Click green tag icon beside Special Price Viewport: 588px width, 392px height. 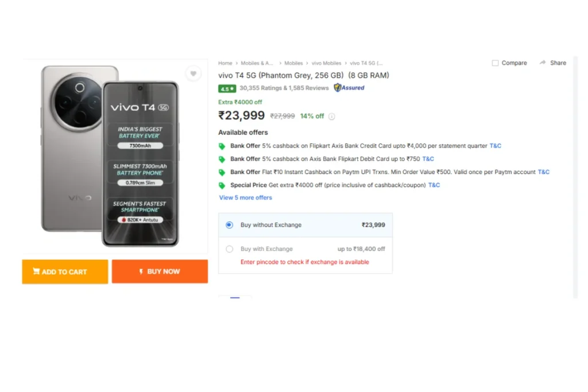click(x=222, y=185)
